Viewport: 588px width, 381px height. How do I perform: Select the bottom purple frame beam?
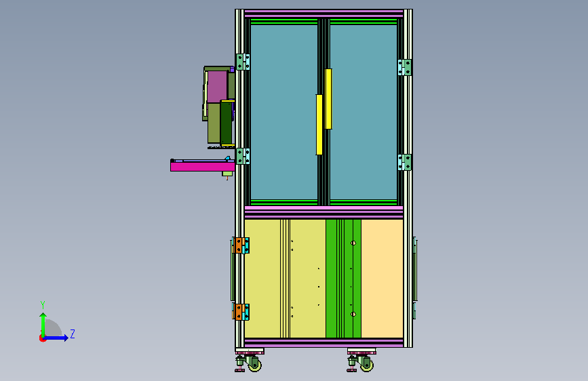coord(324,343)
